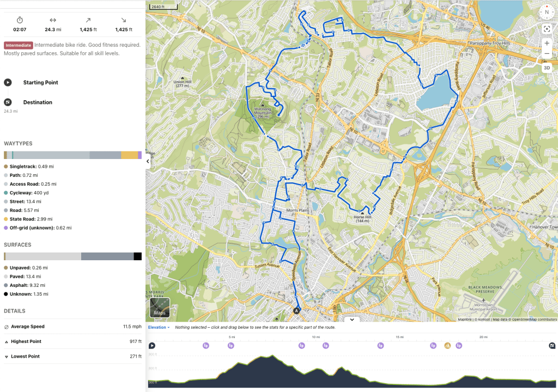Viewport: 558px width, 392px height.
Task: Select Starting Point in the route list
Action: tap(40, 83)
